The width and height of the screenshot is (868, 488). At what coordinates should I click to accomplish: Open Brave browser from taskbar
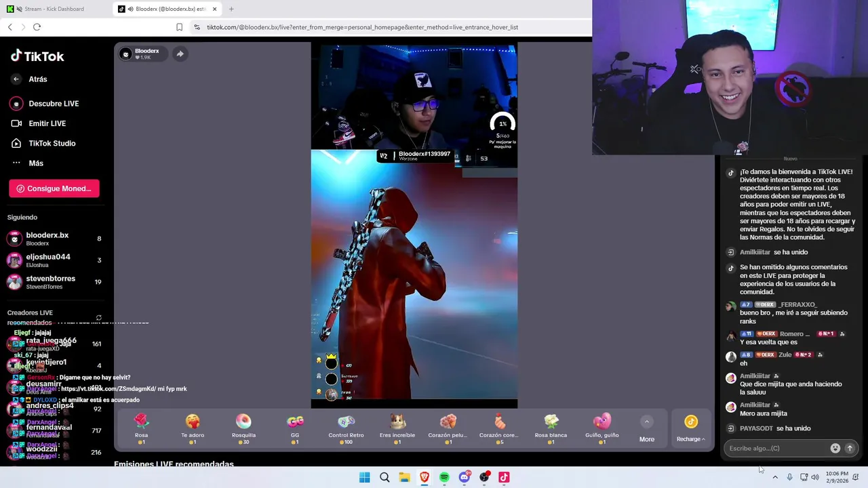pyautogui.click(x=425, y=477)
